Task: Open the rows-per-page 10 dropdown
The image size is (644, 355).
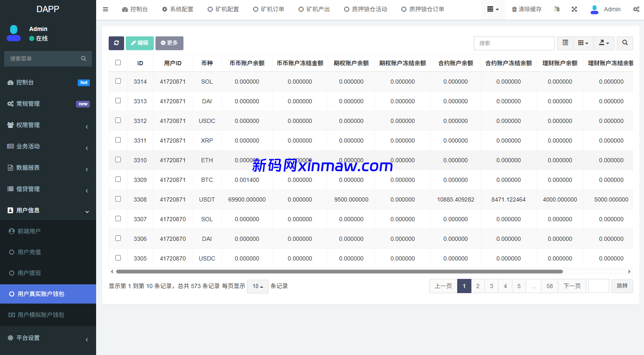Action: pos(257,286)
